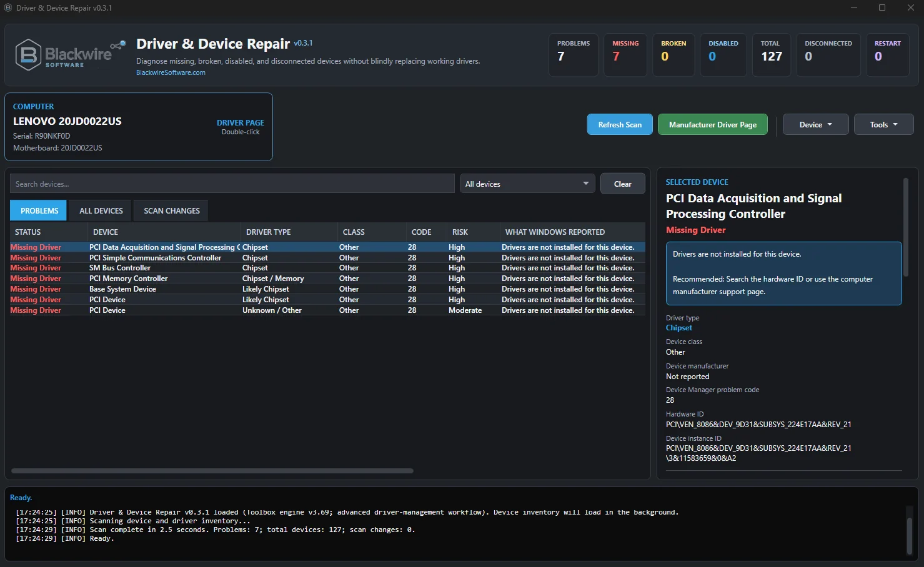The width and height of the screenshot is (924, 567).
Task: Click the device table horizontal scrollbar
Action: pos(212,471)
